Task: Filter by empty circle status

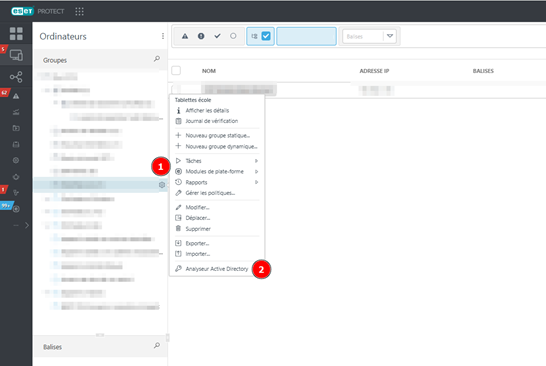Action: click(x=233, y=36)
